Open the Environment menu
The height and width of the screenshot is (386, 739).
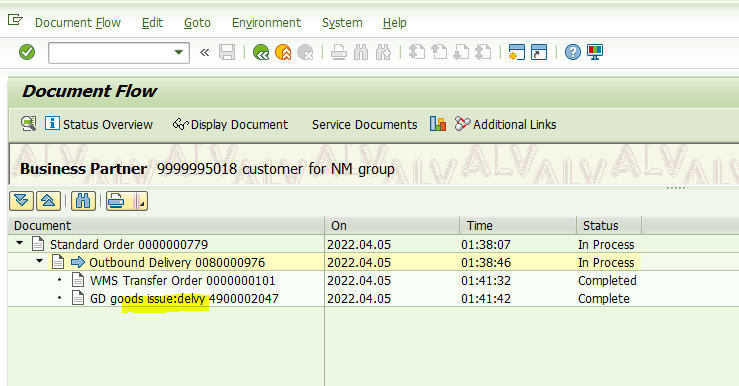pyautogui.click(x=266, y=23)
